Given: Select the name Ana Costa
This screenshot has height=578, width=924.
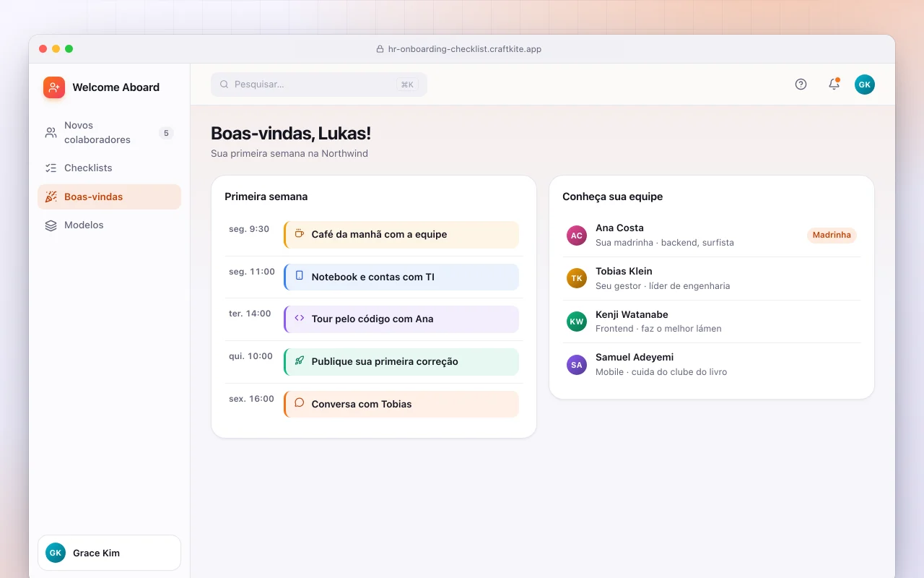Looking at the screenshot, I should tap(619, 228).
